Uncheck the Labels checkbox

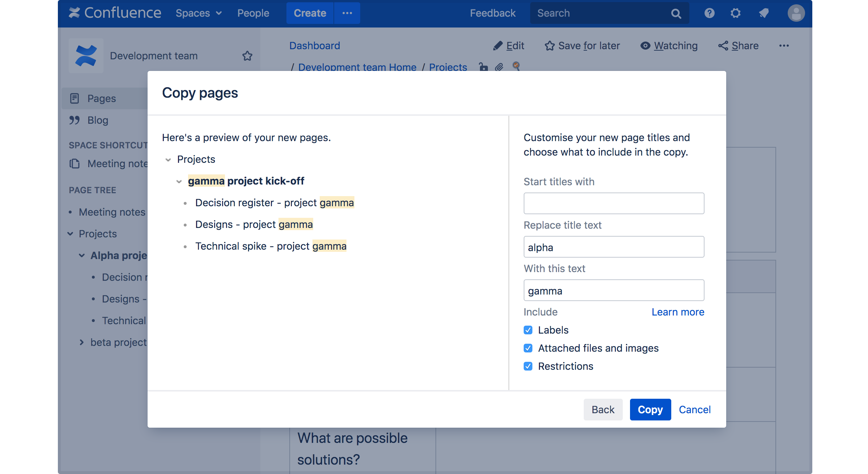[x=528, y=330]
